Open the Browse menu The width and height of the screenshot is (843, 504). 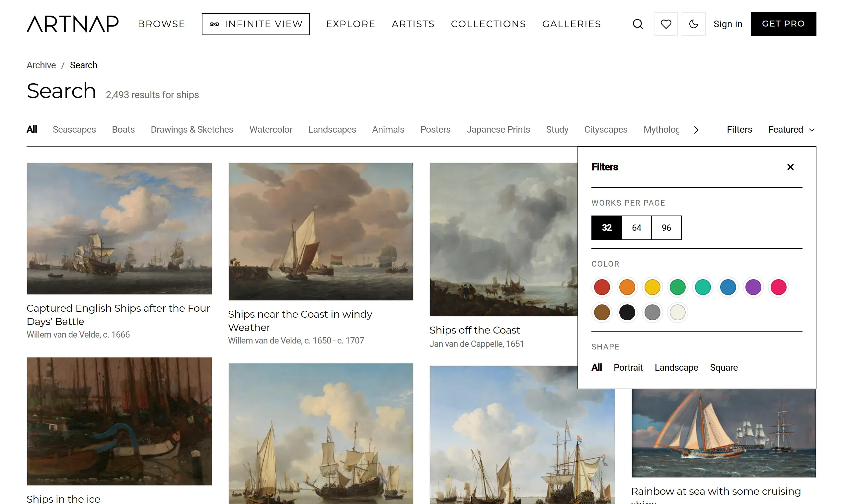(161, 24)
